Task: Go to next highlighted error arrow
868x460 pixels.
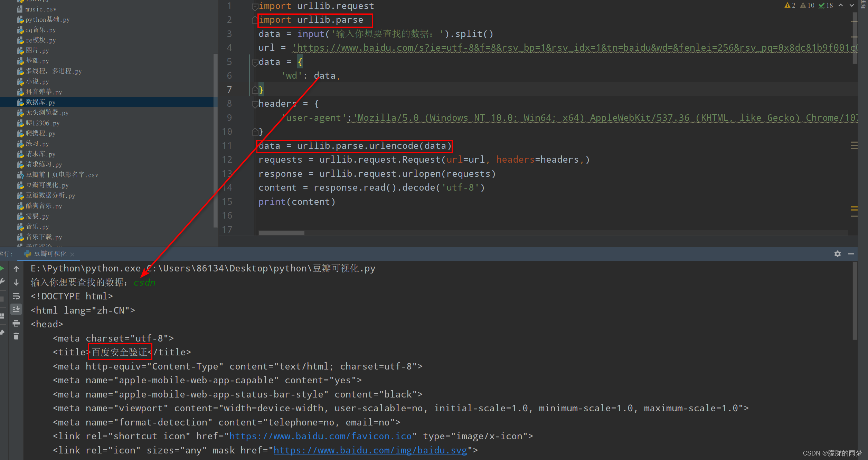Action: pyautogui.click(x=851, y=5)
